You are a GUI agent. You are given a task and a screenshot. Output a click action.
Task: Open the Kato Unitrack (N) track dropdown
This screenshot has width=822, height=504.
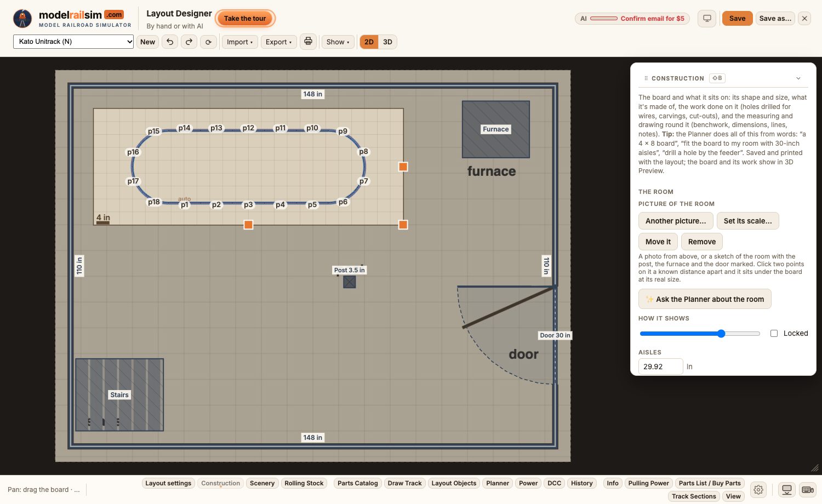click(x=73, y=42)
